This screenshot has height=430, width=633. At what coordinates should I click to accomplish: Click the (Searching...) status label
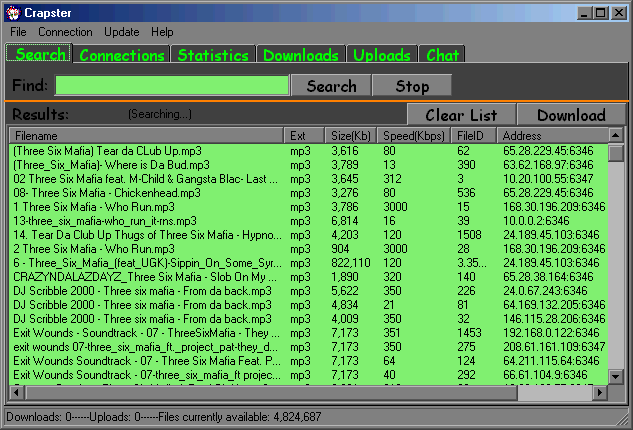pos(160,114)
